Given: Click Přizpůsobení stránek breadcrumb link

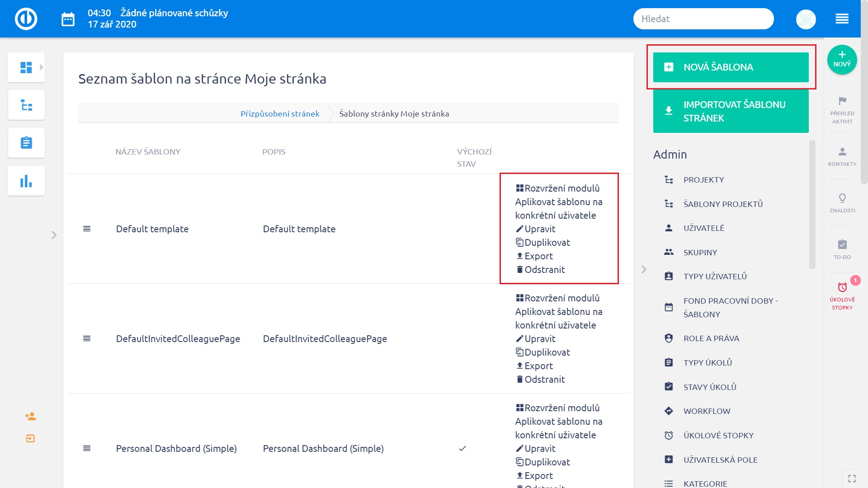Looking at the screenshot, I should (279, 114).
